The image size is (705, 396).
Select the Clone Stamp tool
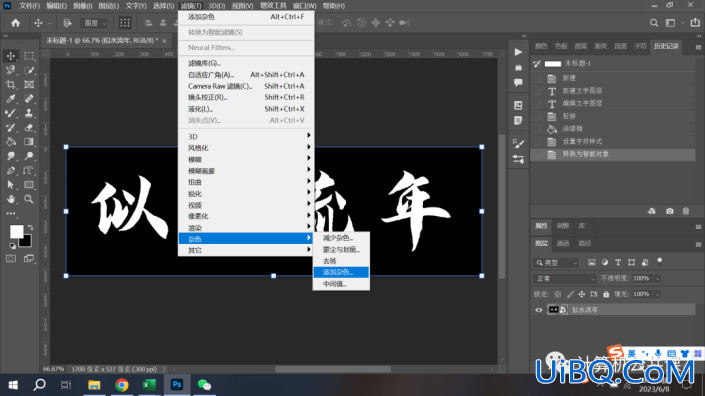click(x=29, y=113)
